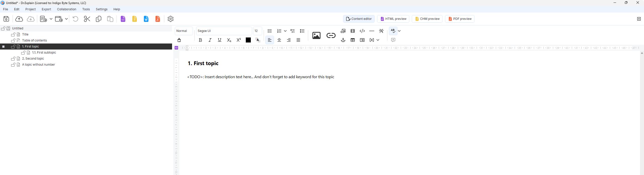
Task: Open the Export menu
Action: click(46, 9)
